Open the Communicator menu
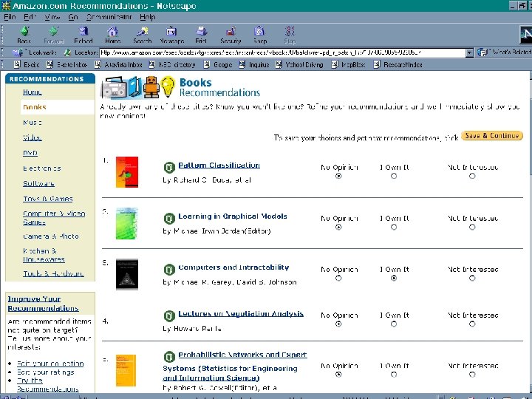The image size is (532, 399). (109, 17)
